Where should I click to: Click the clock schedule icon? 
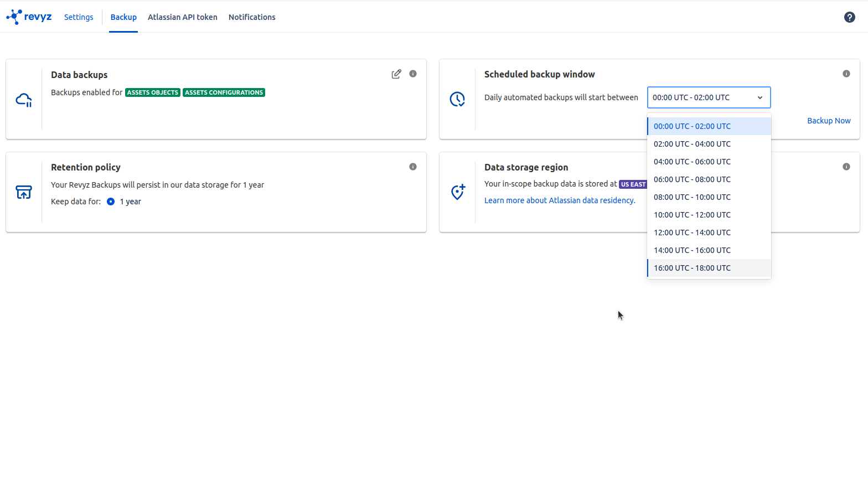point(457,99)
